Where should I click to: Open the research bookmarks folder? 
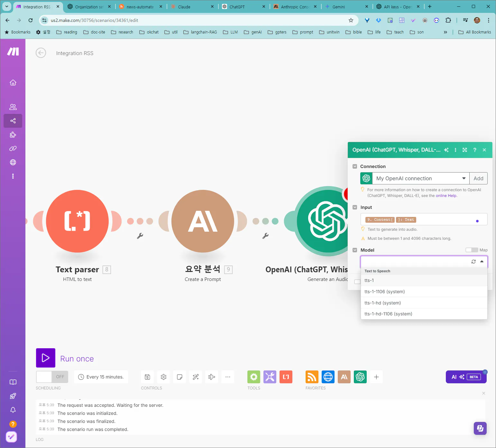122,32
